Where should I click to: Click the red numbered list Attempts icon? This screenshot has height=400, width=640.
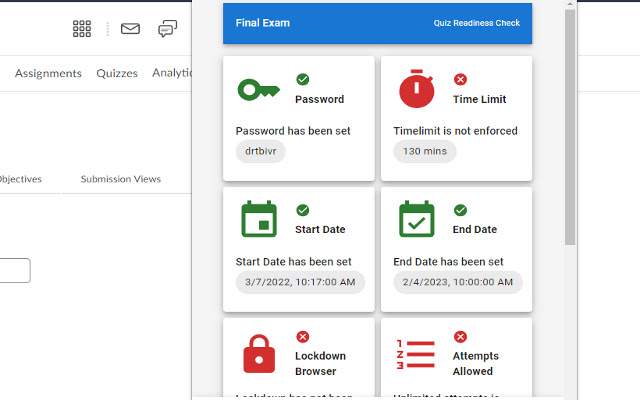pos(416,354)
